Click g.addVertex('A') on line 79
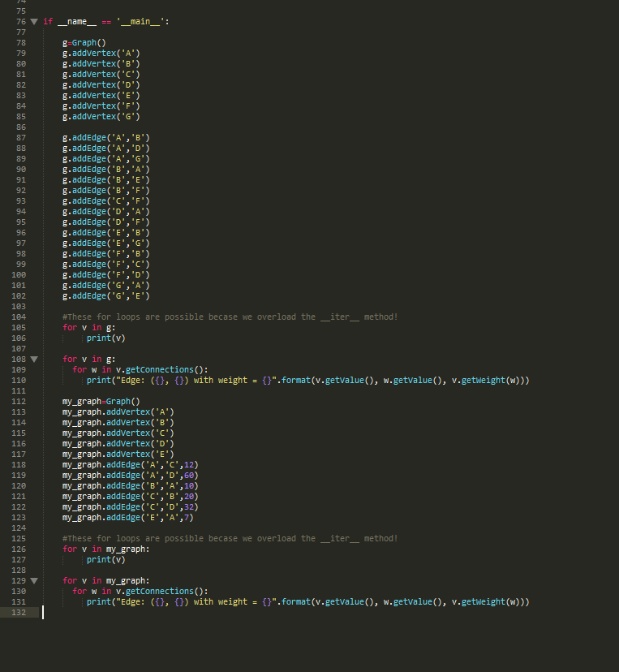Image resolution: width=619 pixels, height=672 pixels. click(x=101, y=53)
